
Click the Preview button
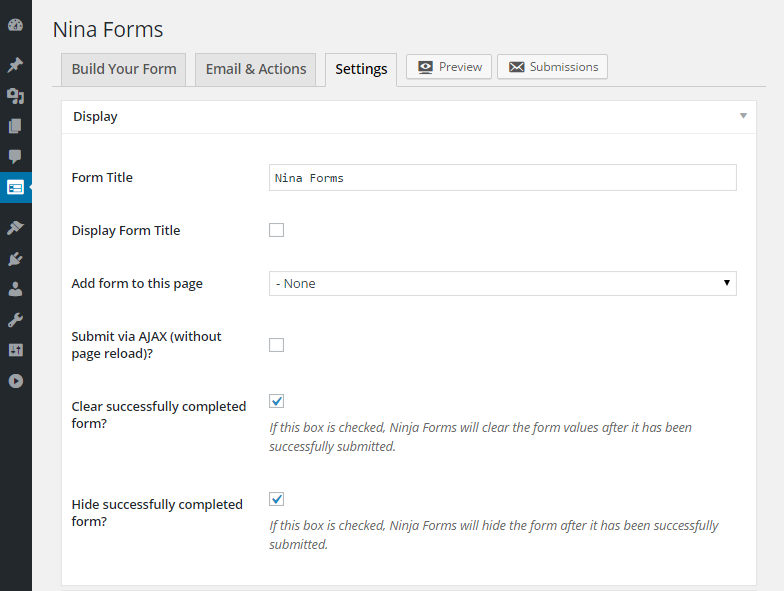pyautogui.click(x=449, y=67)
